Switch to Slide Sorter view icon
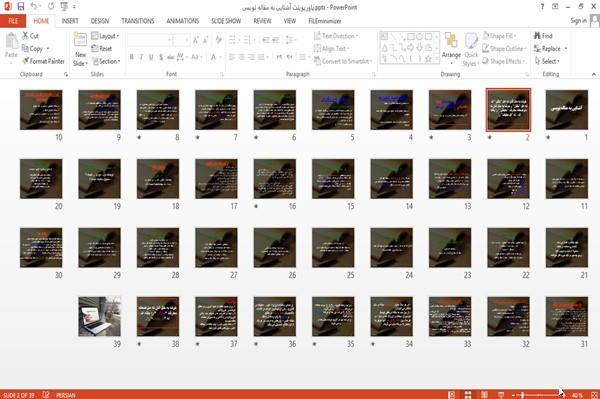The image size is (600, 399). (x=468, y=395)
